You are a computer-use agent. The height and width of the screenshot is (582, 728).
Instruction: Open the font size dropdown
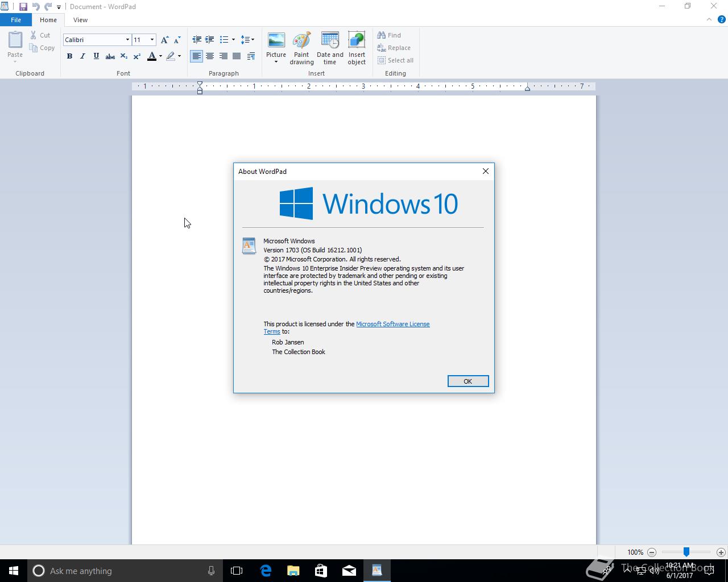[x=152, y=40]
